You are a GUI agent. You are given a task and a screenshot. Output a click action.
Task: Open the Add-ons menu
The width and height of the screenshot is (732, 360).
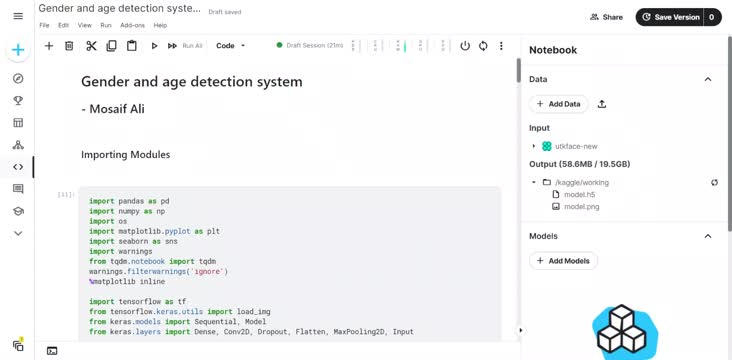133,25
